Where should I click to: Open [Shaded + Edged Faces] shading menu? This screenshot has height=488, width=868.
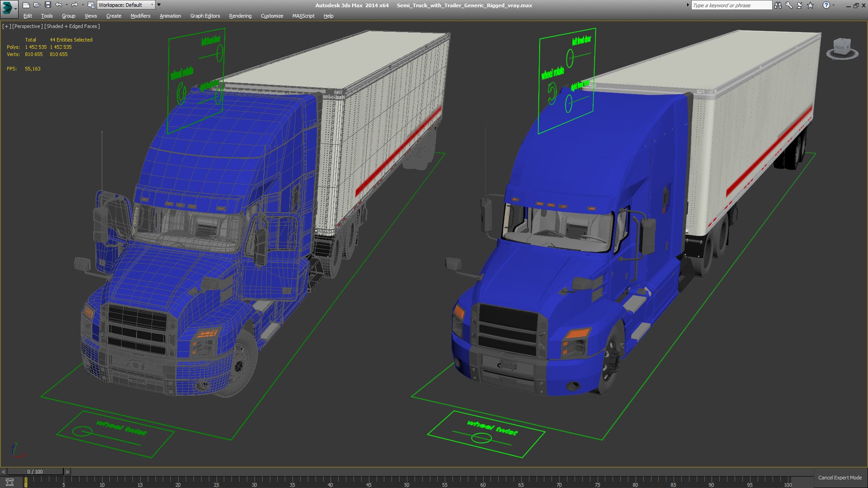tap(72, 26)
